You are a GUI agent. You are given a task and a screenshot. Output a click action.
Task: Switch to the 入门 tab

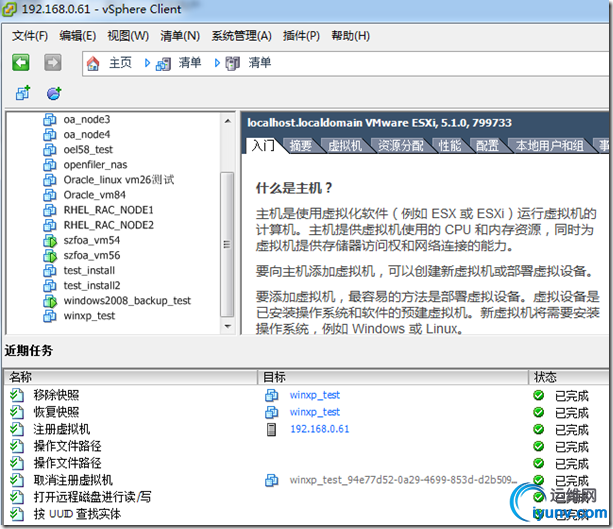click(x=263, y=145)
